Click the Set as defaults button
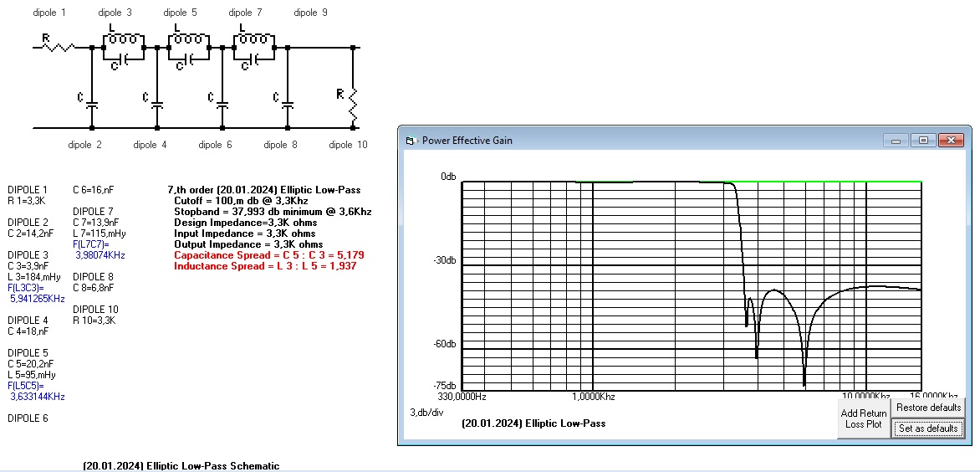This screenshot has width=980, height=472. (927, 428)
